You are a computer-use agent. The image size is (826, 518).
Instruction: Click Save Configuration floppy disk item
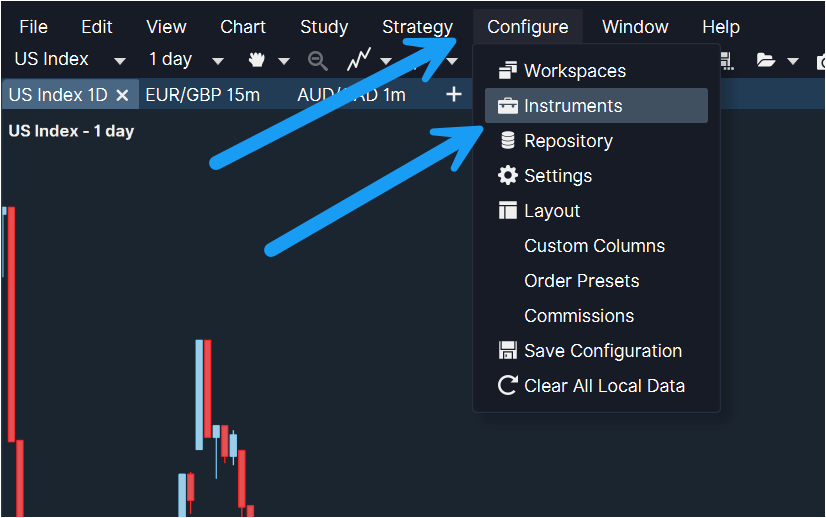[x=602, y=351]
